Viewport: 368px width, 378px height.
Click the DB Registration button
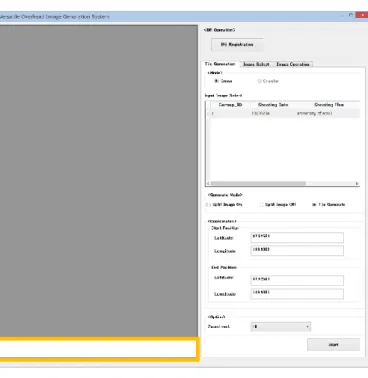pyautogui.click(x=237, y=45)
